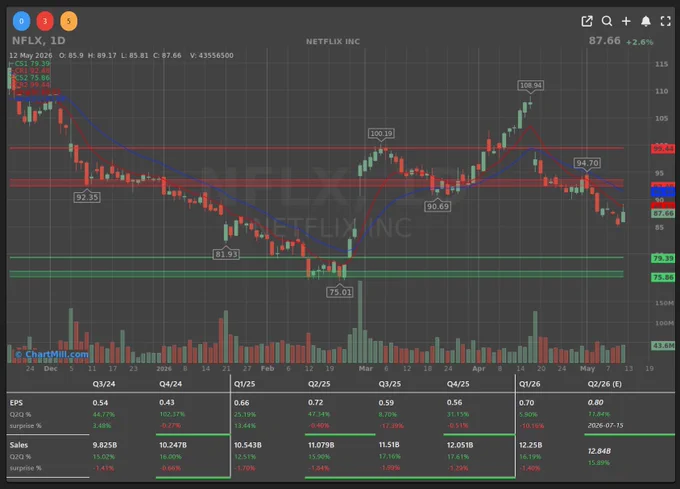The height and width of the screenshot is (489, 680).
Task: Open chart in new window icon
Action: click(x=587, y=21)
